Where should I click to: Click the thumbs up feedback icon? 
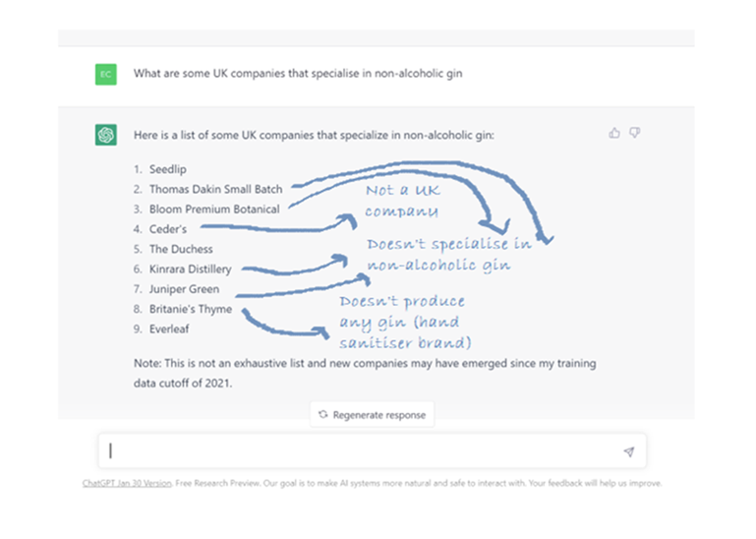(614, 133)
